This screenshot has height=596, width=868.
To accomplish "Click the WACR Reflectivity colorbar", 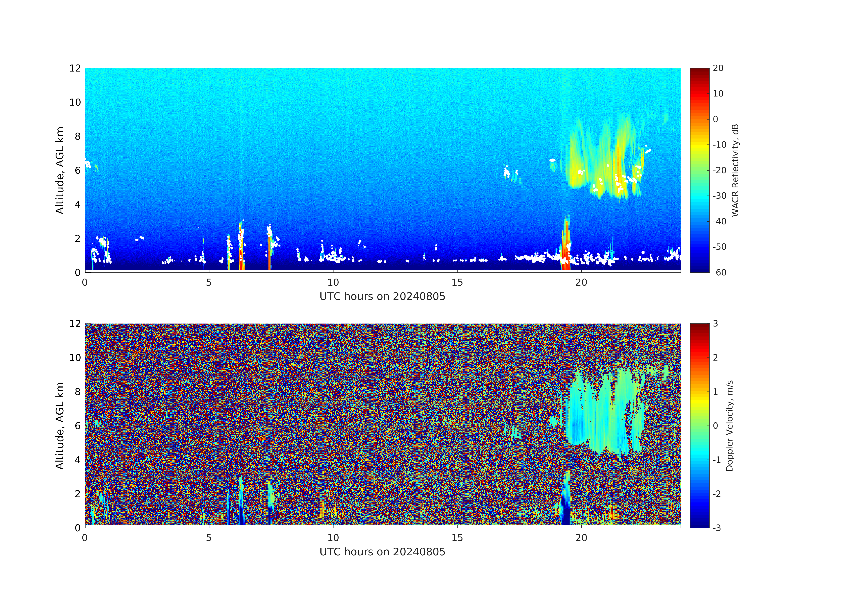I will click(699, 170).
